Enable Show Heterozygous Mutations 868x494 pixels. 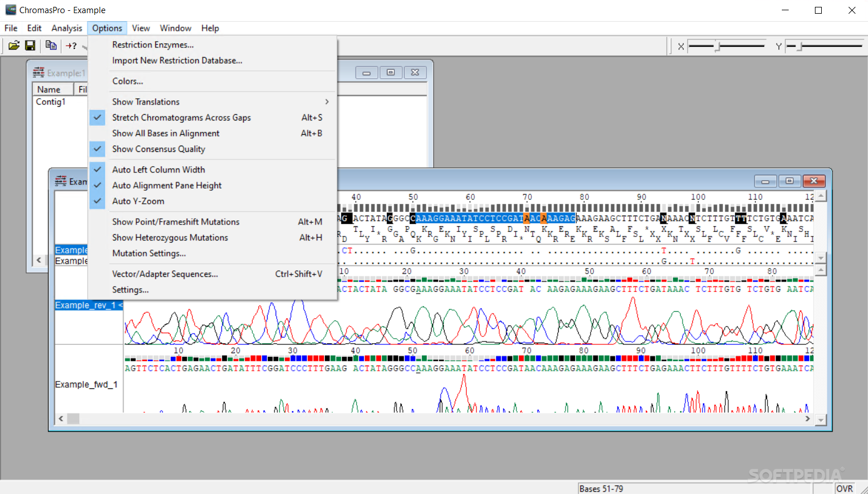pos(212,238)
